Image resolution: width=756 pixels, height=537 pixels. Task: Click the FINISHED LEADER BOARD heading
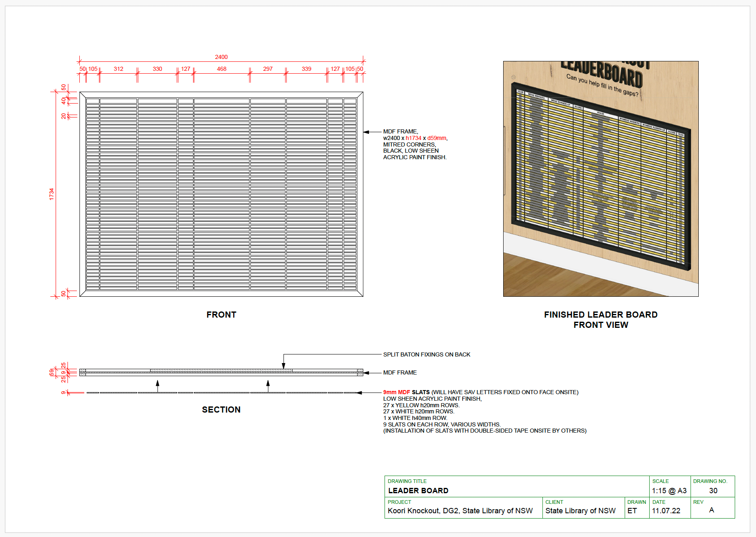point(601,315)
